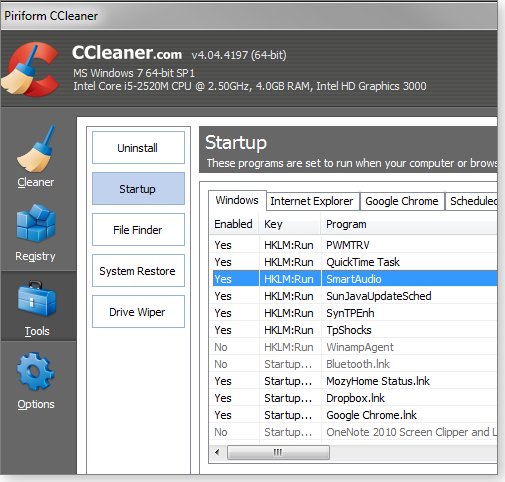Click the Yes cell in the PWMTRV row
505x482 pixels.
click(223, 245)
